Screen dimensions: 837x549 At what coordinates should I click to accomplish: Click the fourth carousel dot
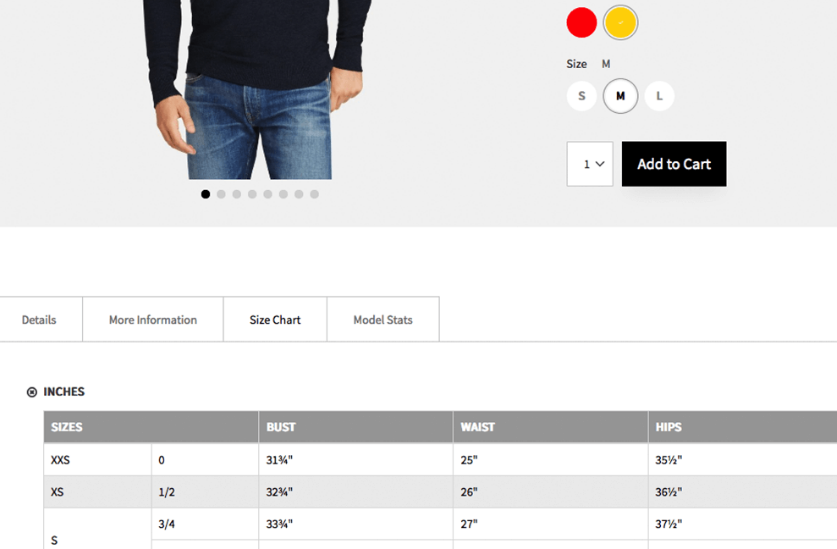pyautogui.click(x=252, y=194)
